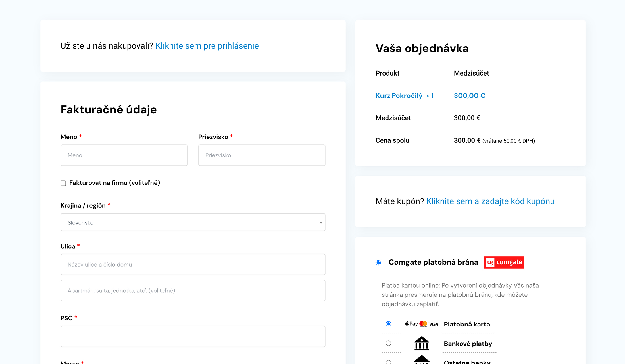625x364 pixels.
Task: Select the Bankové platby radio option
Action: click(388, 343)
